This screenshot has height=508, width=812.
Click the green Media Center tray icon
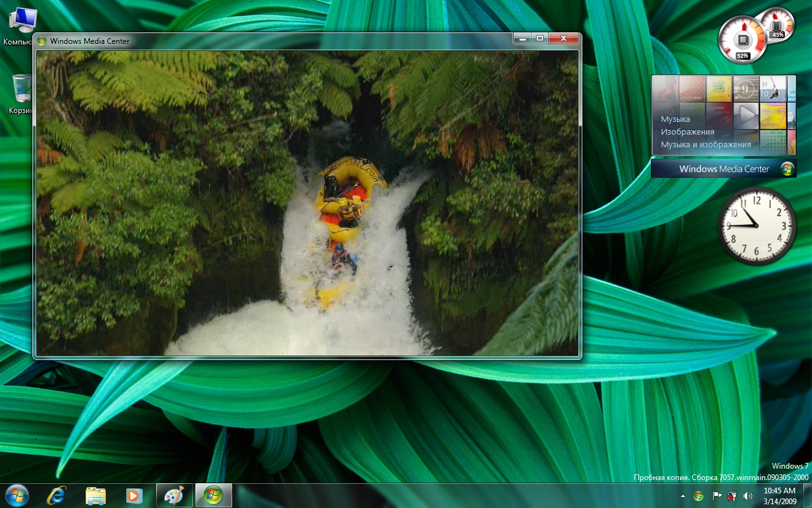(x=698, y=496)
